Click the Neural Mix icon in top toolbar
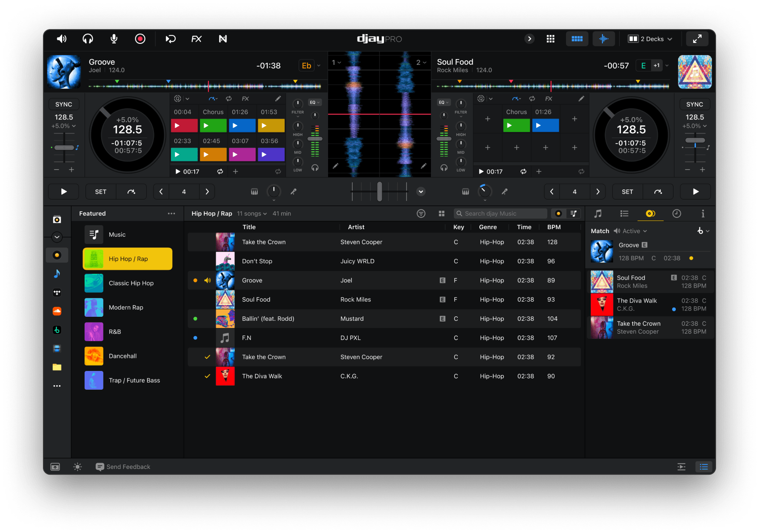 pos(223,39)
